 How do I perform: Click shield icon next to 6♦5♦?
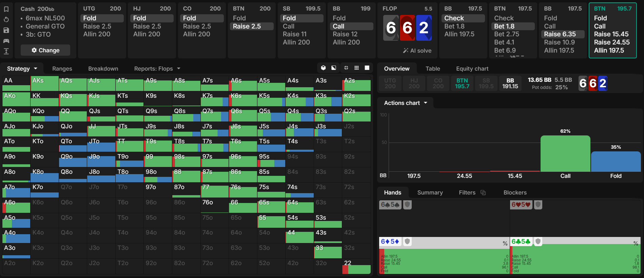pos(407,241)
